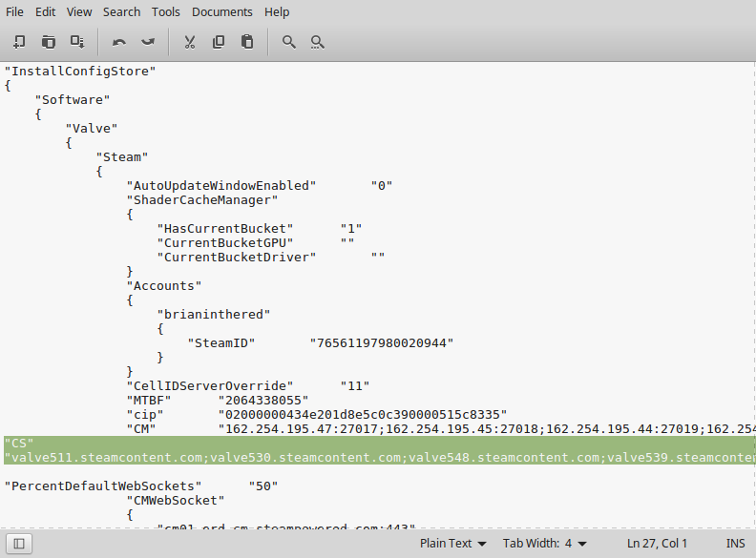
Task: Click the "CellIDServerOverride" key
Action: tap(210, 386)
